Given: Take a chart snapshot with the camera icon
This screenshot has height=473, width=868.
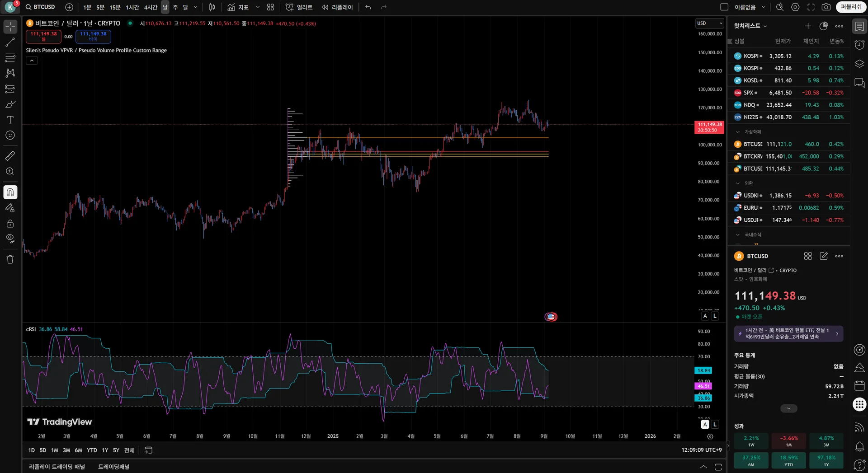Looking at the screenshot, I should tap(826, 7).
